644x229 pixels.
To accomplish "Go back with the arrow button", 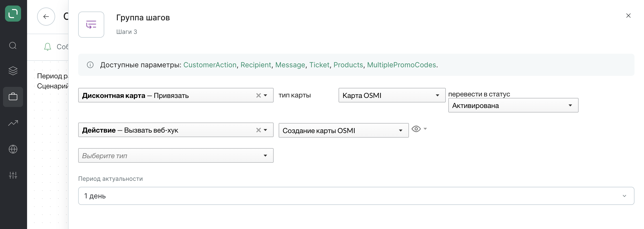I will click(x=46, y=17).
